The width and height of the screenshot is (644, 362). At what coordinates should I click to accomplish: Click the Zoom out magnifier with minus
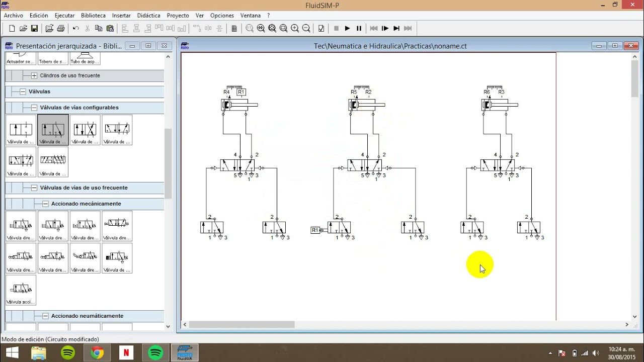coord(306,29)
